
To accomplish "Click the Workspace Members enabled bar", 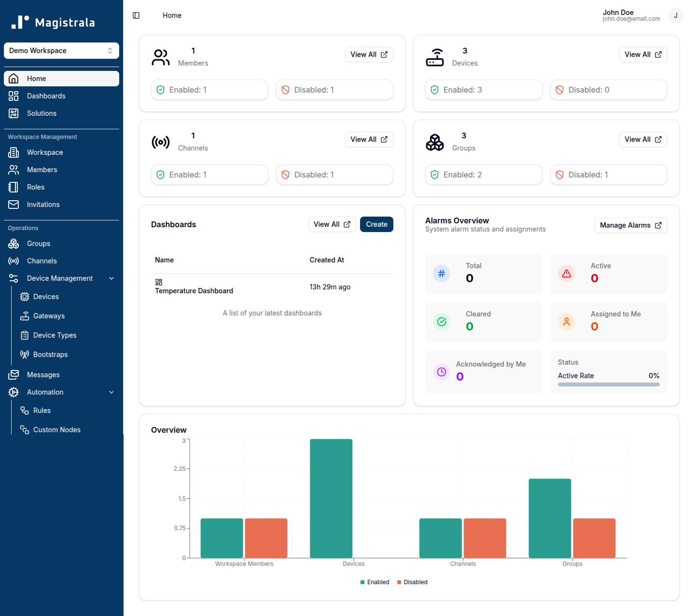I will click(222, 538).
